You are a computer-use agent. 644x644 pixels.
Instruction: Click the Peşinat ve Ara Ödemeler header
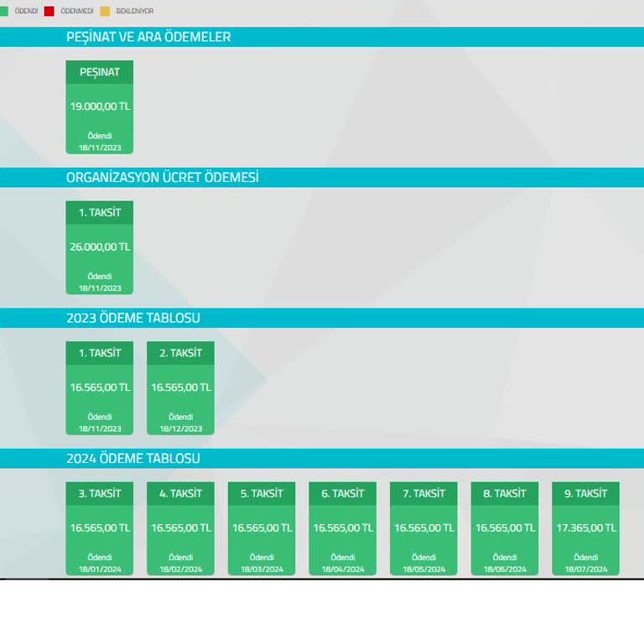[148, 37]
